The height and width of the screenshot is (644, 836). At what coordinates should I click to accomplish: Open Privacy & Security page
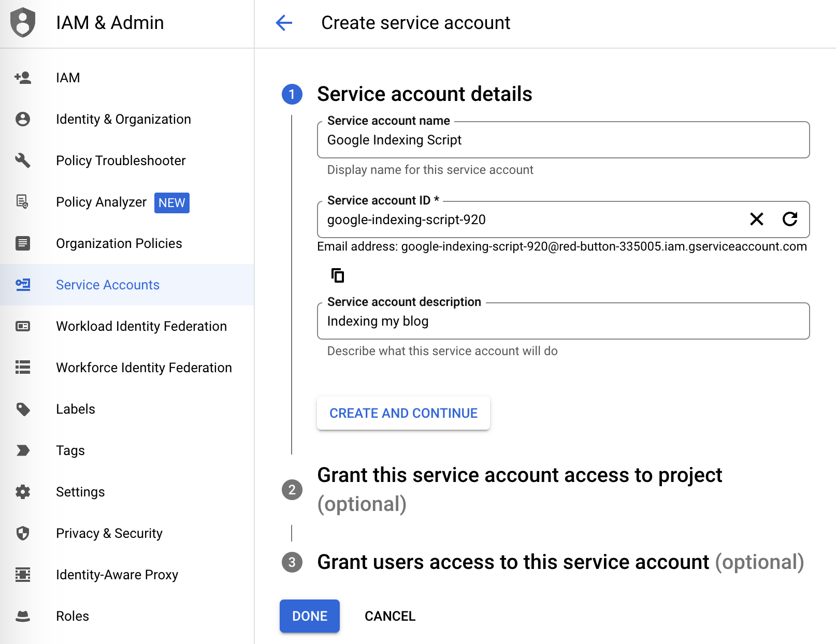pyautogui.click(x=127, y=533)
